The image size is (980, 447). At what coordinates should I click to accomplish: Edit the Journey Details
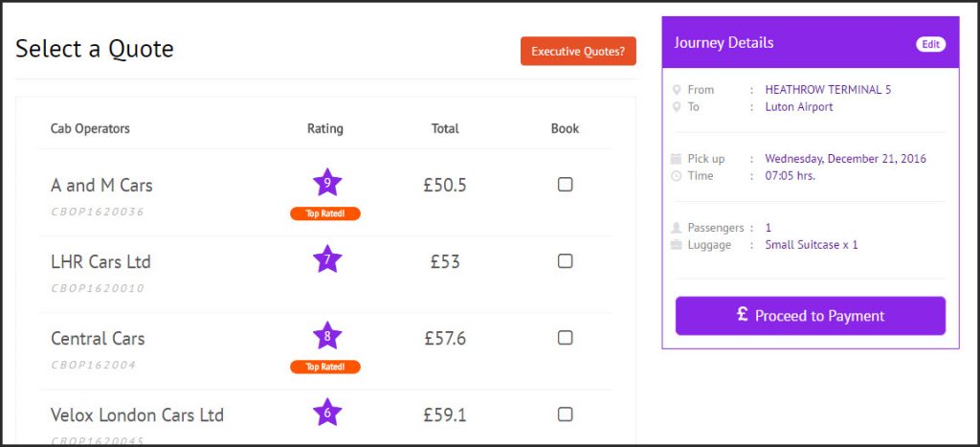pyautogui.click(x=930, y=44)
